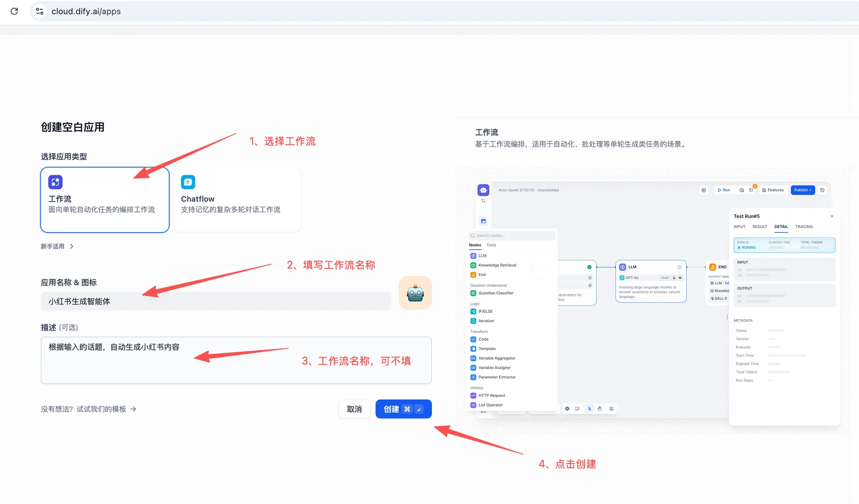Open the DETAIL tab of Test Run#5
The width and height of the screenshot is (859, 504).
781,227
